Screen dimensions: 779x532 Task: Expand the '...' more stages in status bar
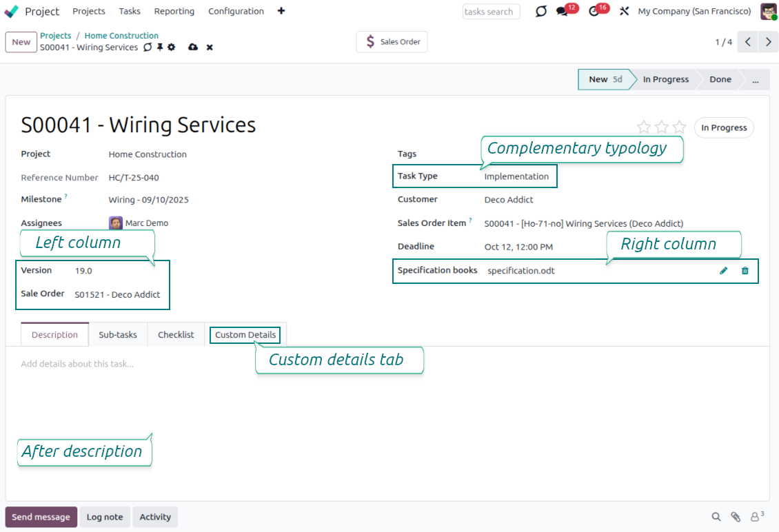756,79
